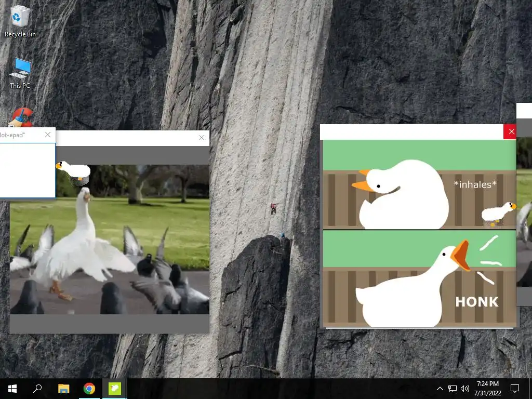Select the Desktop Goose taskbar app
This screenshot has height=399, width=532.
[x=115, y=389]
